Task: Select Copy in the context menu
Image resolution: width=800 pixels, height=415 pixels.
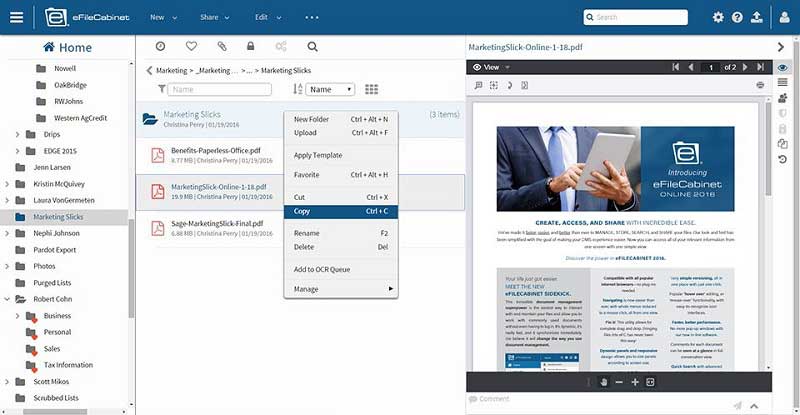Action: point(341,211)
